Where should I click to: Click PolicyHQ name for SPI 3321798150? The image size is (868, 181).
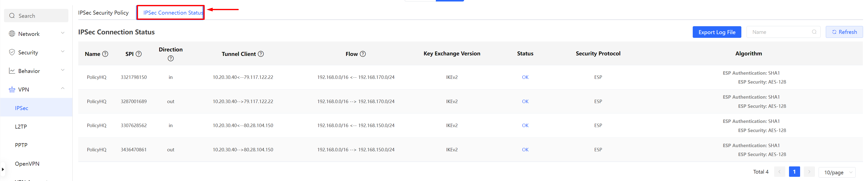click(x=97, y=77)
